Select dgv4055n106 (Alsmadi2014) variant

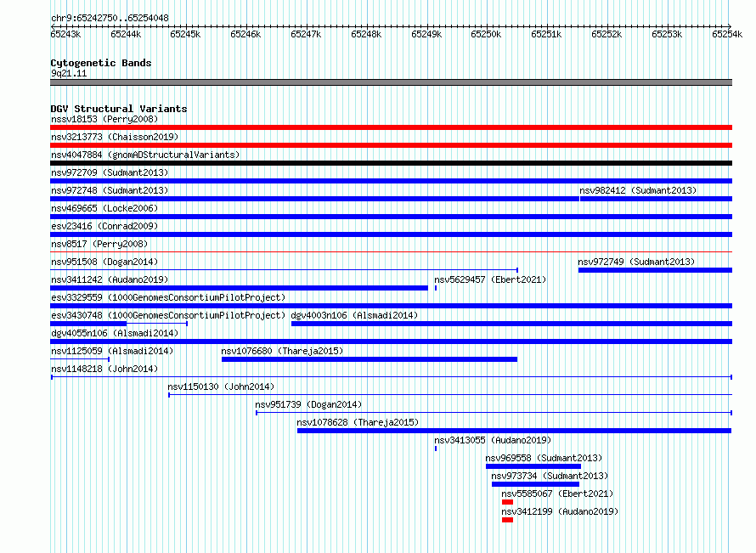point(115,333)
